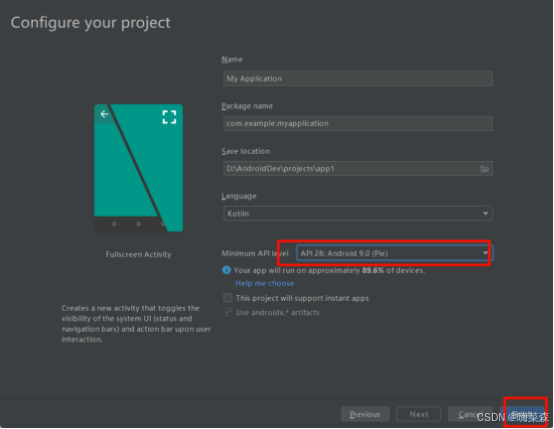Viewport: 554px width, 429px height.
Task: Click the Package name input field
Action: point(358,124)
